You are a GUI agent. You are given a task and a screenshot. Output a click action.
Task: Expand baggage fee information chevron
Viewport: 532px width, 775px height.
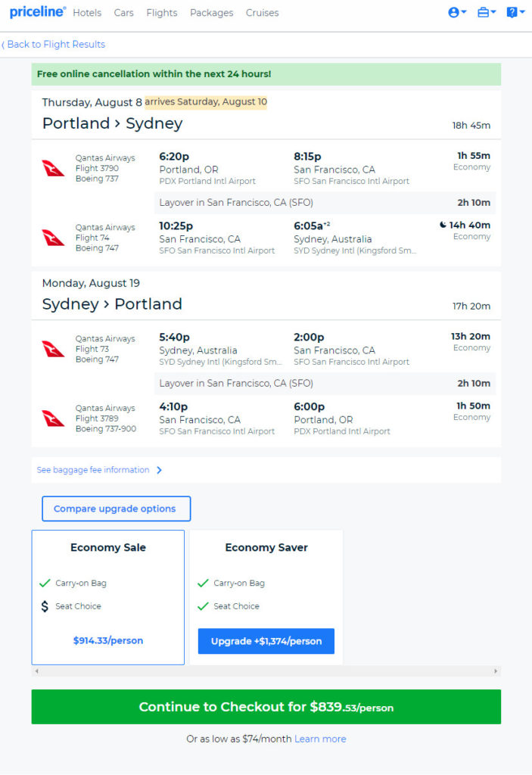click(159, 470)
